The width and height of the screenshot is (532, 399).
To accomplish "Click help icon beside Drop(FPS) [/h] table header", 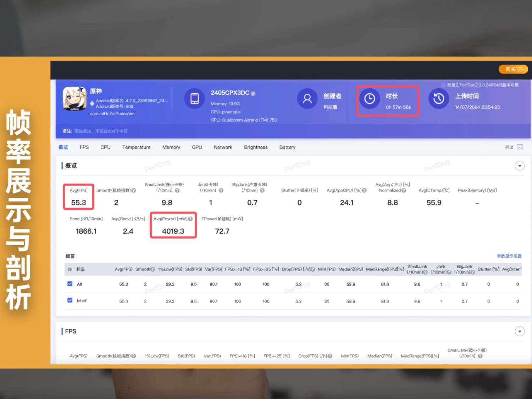I will 313,269.
